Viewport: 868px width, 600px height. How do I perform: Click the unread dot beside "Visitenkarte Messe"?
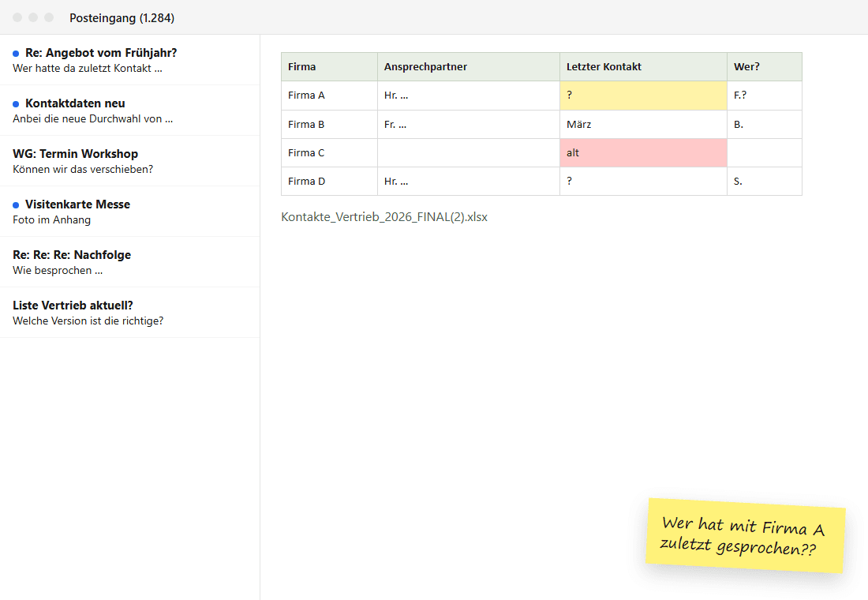click(16, 205)
